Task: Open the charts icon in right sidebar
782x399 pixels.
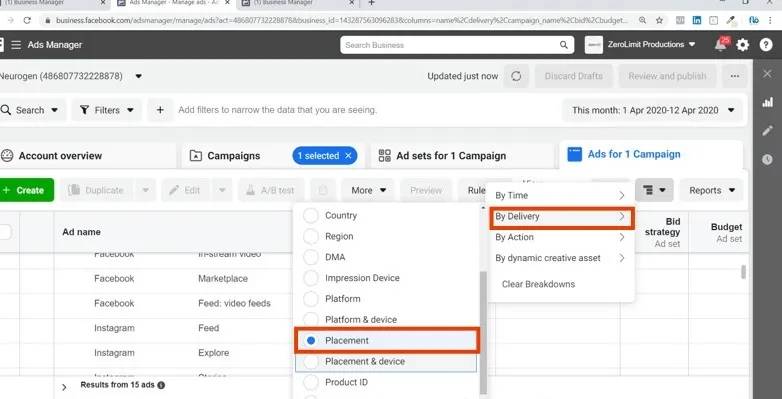Action: 768,102
